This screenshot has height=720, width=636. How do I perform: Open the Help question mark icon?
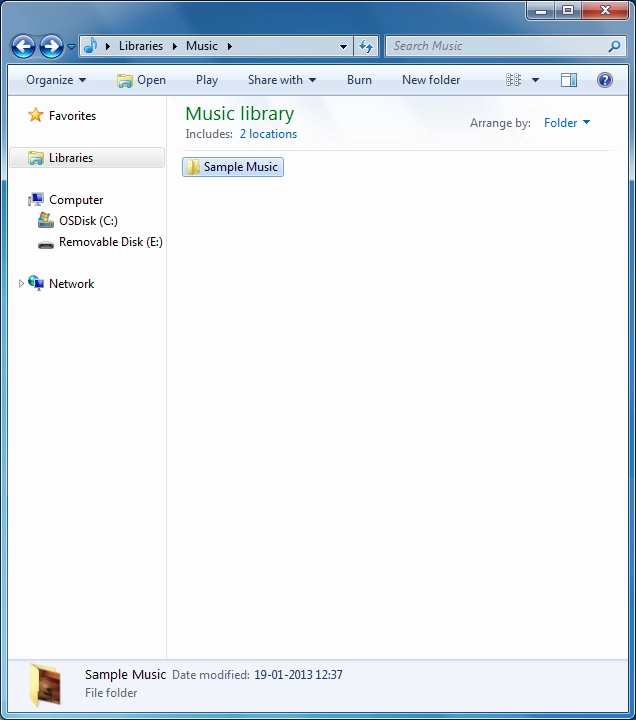click(x=605, y=80)
